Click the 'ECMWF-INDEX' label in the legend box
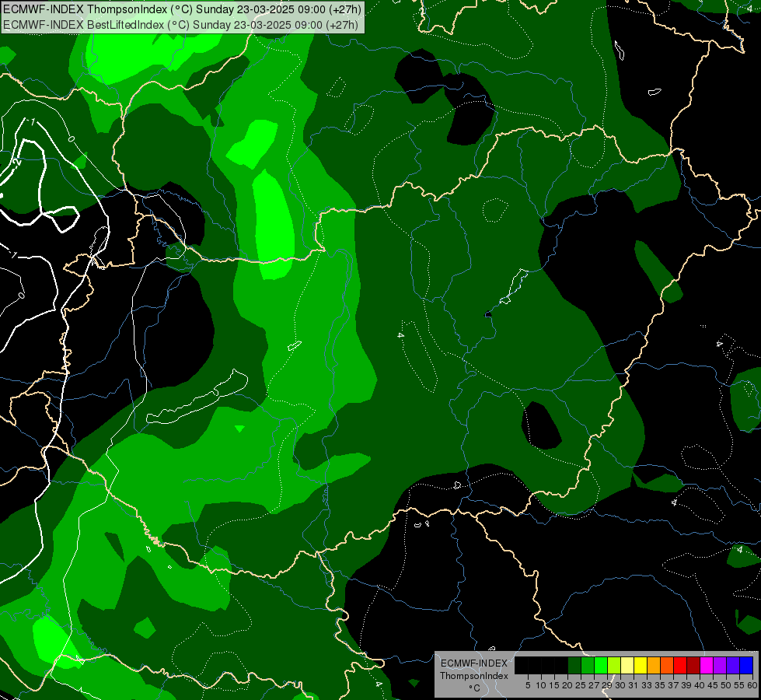The height and width of the screenshot is (700, 761). pyautogui.click(x=474, y=663)
